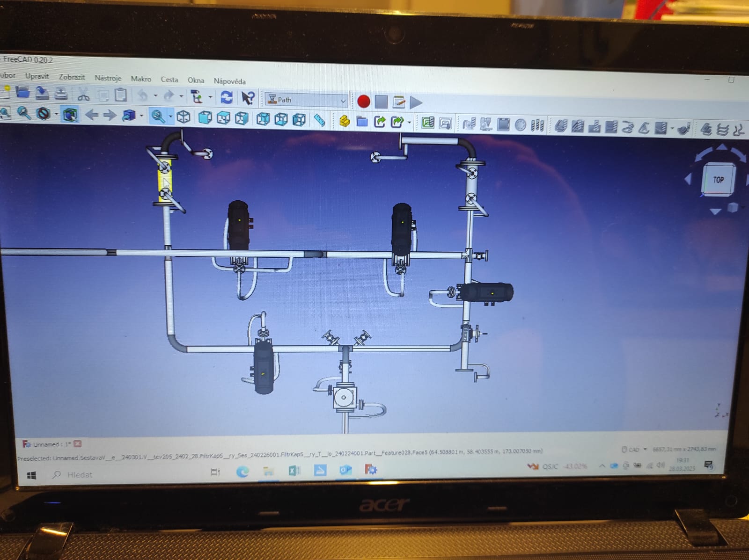Open the Zobrazit menu
The image size is (749, 560).
click(x=72, y=77)
